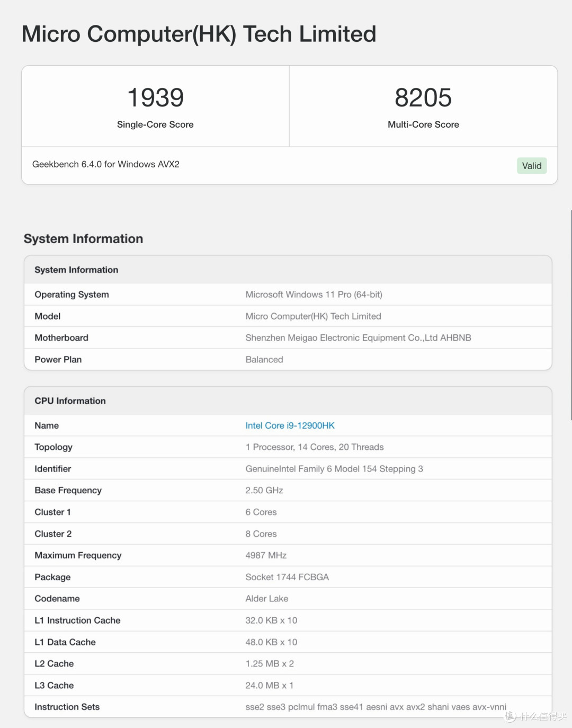Click the 1939 Single-Core Score value
The width and height of the screenshot is (572, 728).
coord(155,98)
